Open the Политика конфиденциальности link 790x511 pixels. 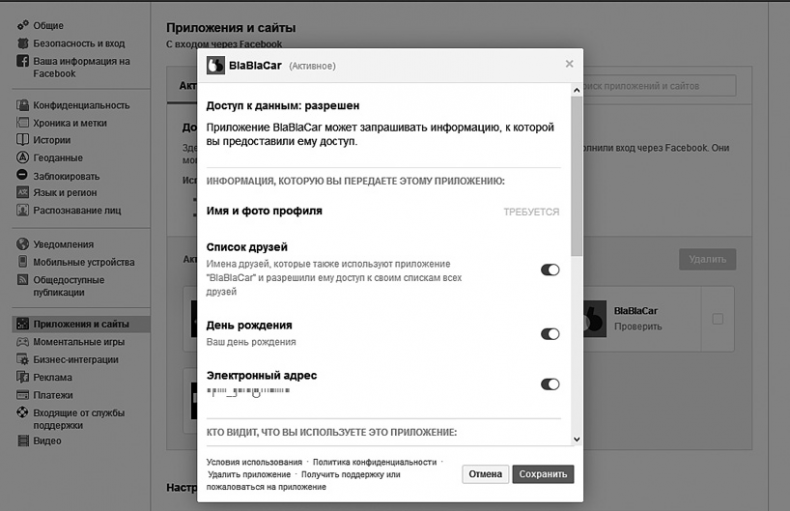point(374,462)
